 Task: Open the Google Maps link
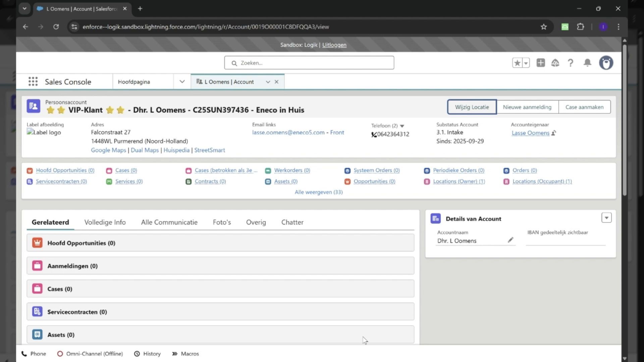pos(108,150)
